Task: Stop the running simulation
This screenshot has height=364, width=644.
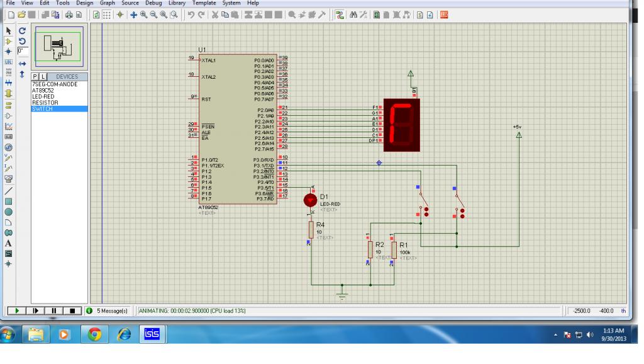Action: coord(72,310)
